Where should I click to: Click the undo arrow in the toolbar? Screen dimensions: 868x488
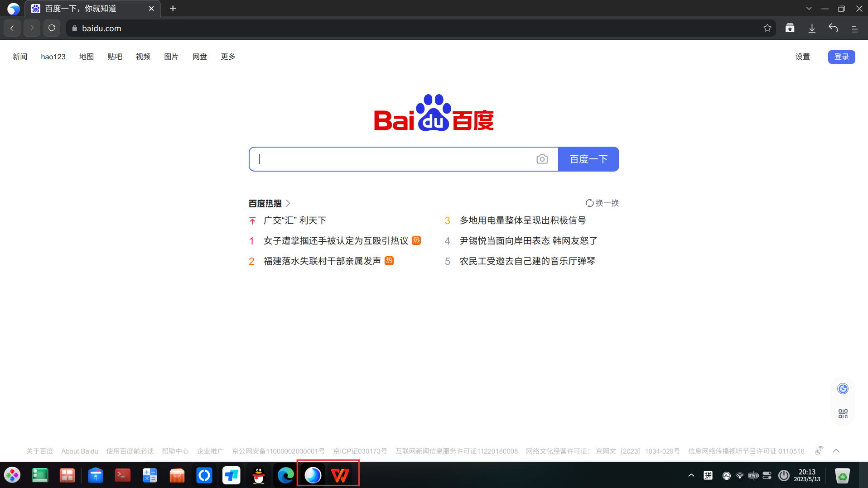[834, 28]
